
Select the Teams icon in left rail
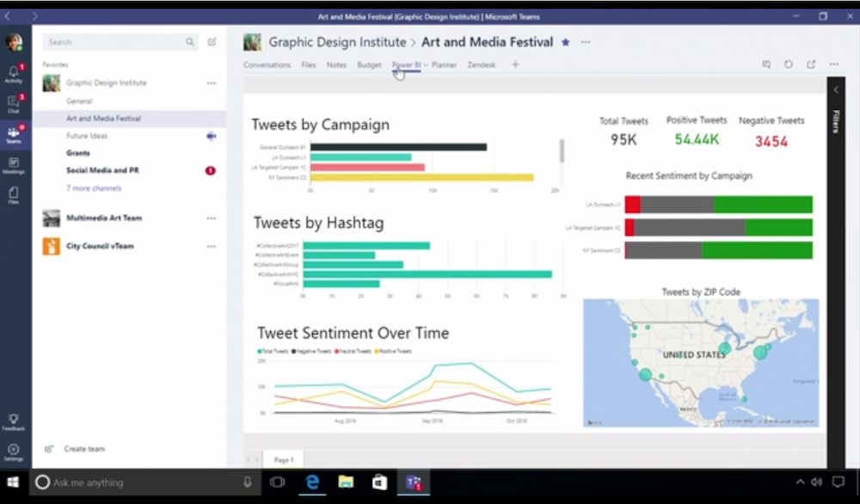point(14,134)
